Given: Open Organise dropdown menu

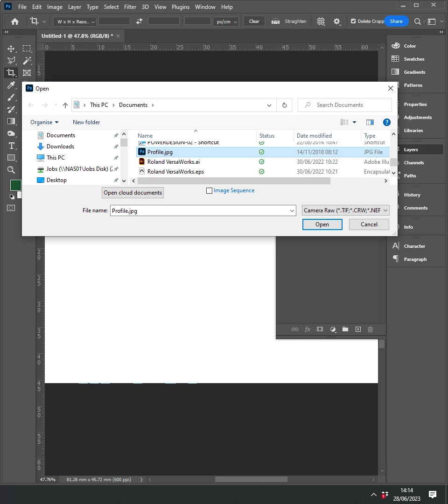Looking at the screenshot, I should (44, 122).
